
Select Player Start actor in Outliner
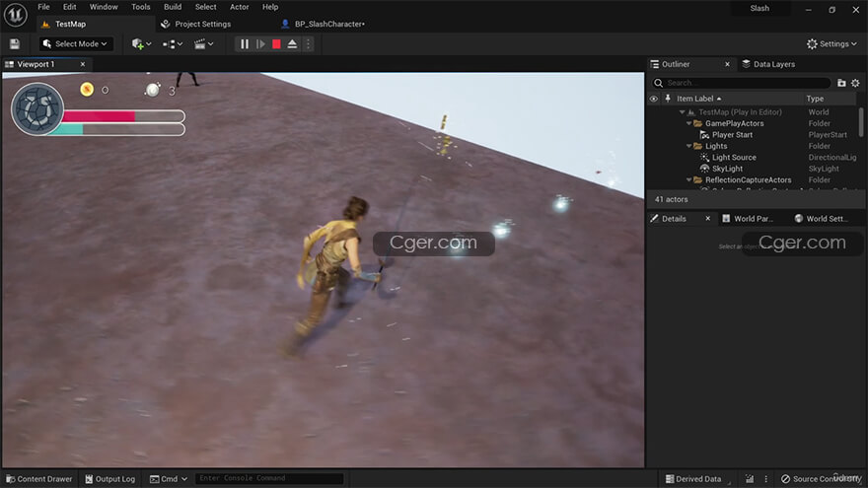732,134
